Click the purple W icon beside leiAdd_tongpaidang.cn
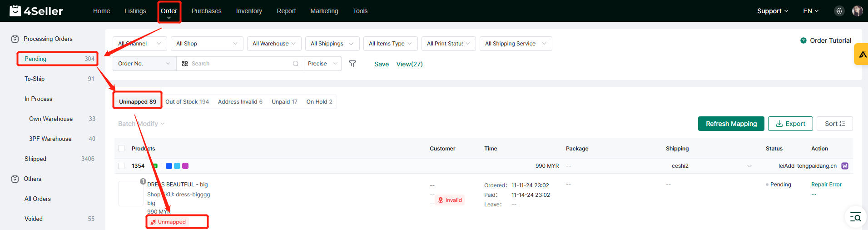Screen dimensions: 868x230 pos(845,166)
